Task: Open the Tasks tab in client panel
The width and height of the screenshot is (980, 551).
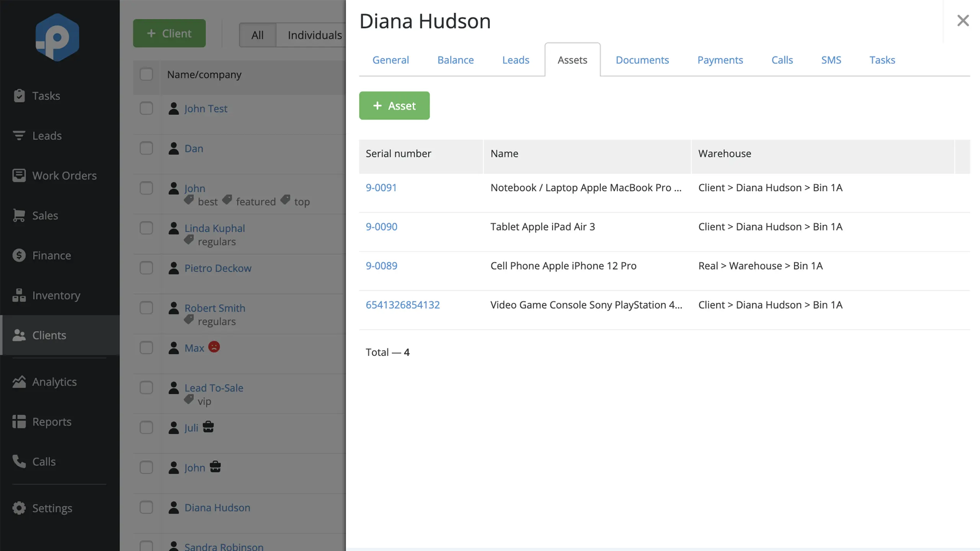Action: tap(882, 60)
